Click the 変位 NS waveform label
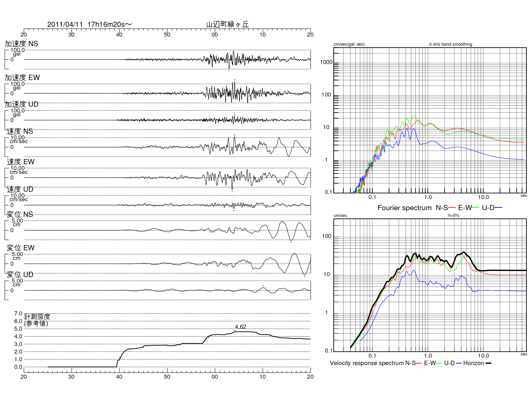Image resolution: width=532 pixels, height=411 pixels. point(20,214)
